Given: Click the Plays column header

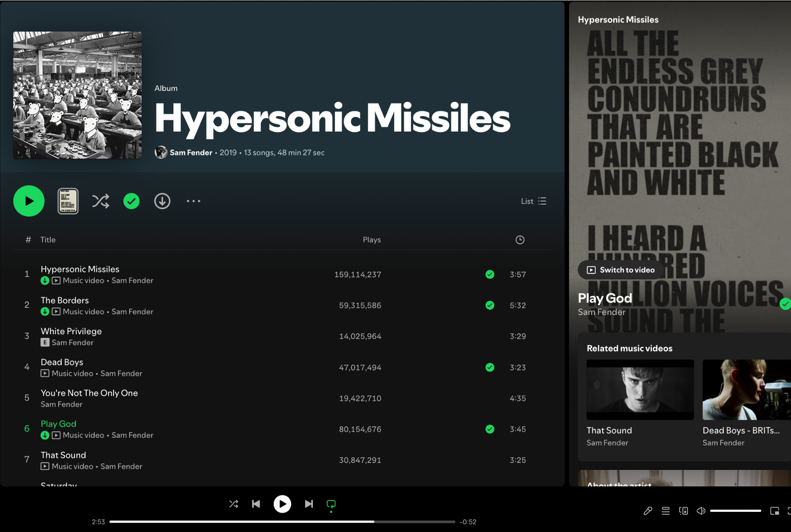Looking at the screenshot, I should 372,240.
